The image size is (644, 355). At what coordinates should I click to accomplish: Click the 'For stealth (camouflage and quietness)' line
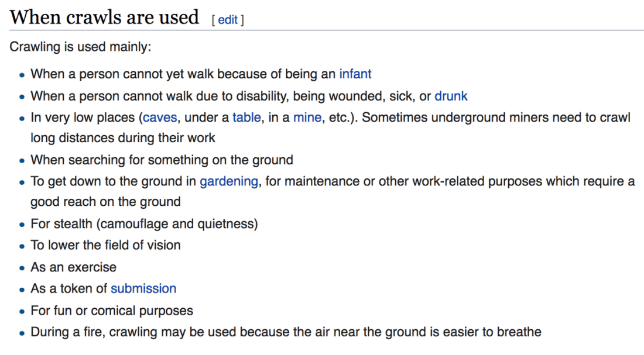(x=144, y=224)
